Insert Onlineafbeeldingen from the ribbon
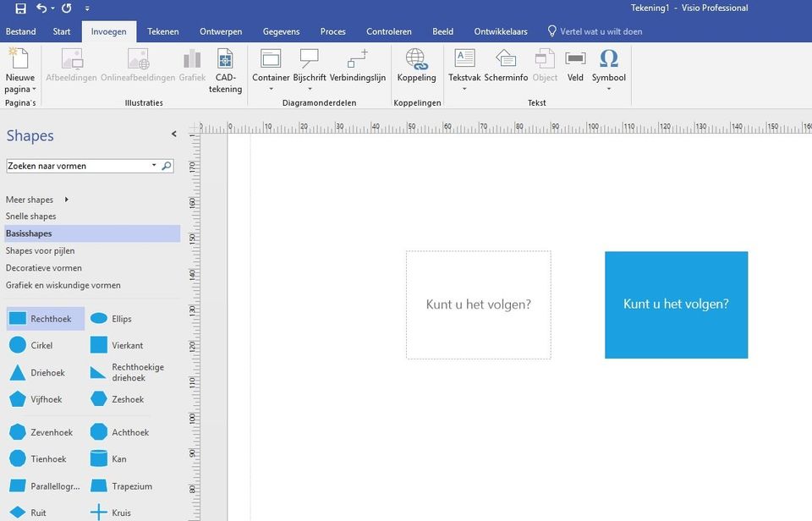Image resolution: width=812 pixels, height=521 pixels. pyautogui.click(x=137, y=68)
